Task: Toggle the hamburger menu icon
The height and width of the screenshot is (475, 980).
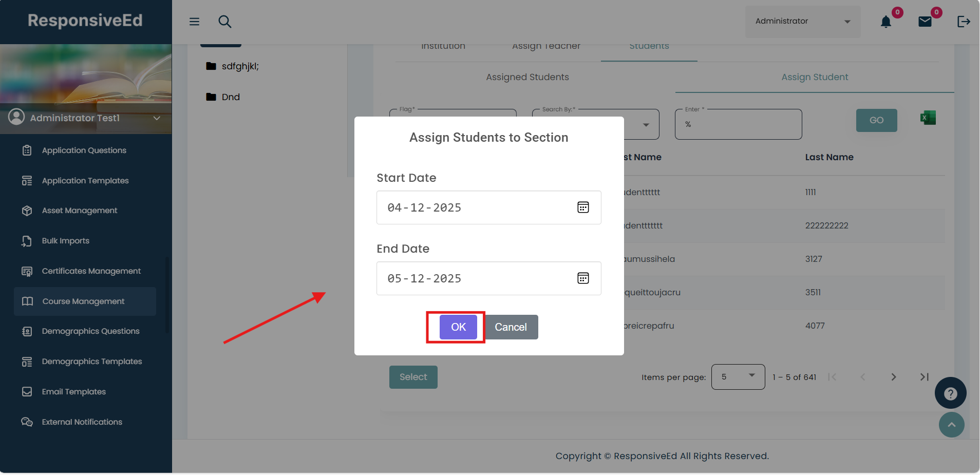Action: [194, 22]
